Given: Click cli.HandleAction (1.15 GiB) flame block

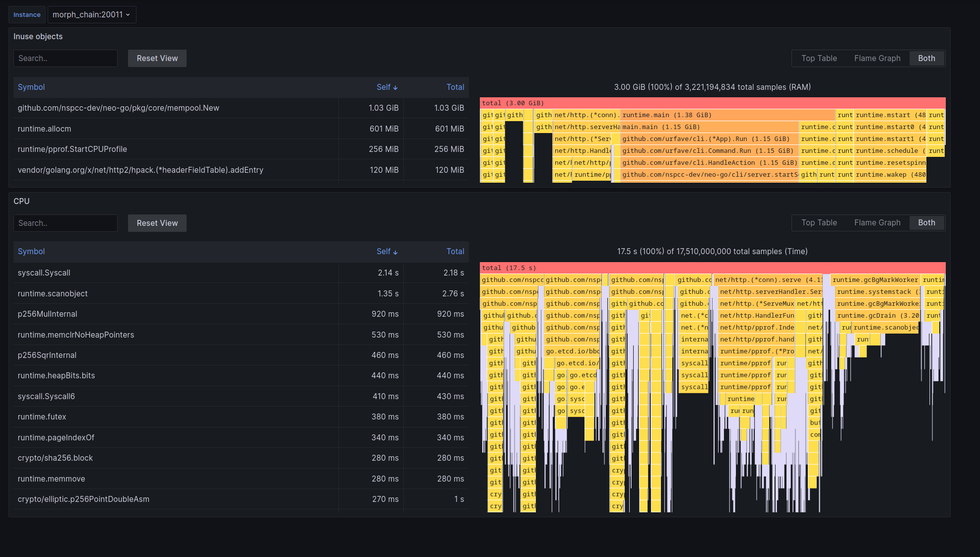Looking at the screenshot, I should 710,163.
